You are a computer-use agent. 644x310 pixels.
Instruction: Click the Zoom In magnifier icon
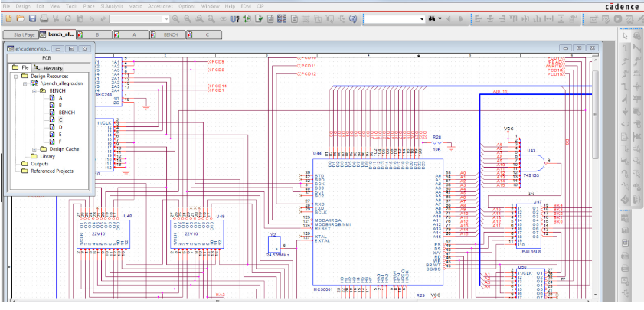176,19
